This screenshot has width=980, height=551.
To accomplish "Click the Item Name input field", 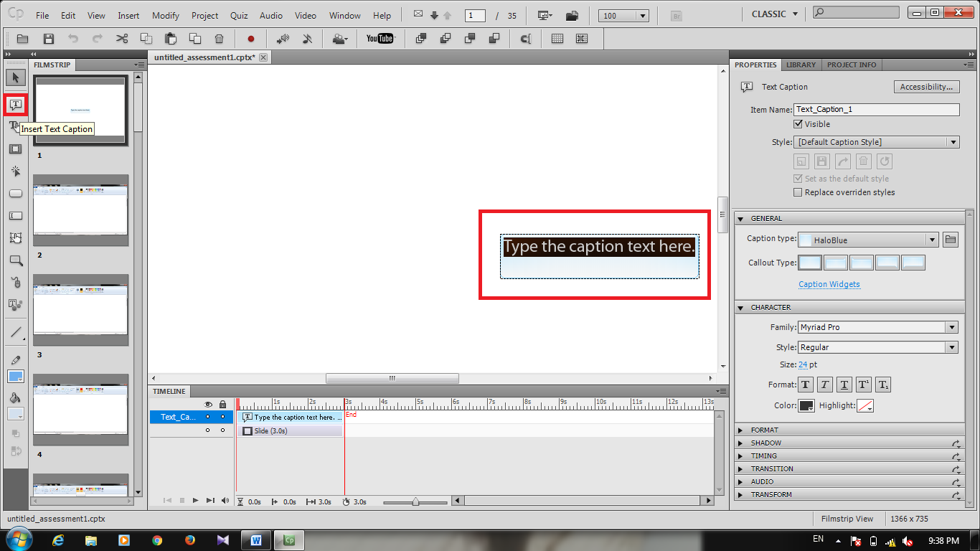I will click(x=877, y=110).
